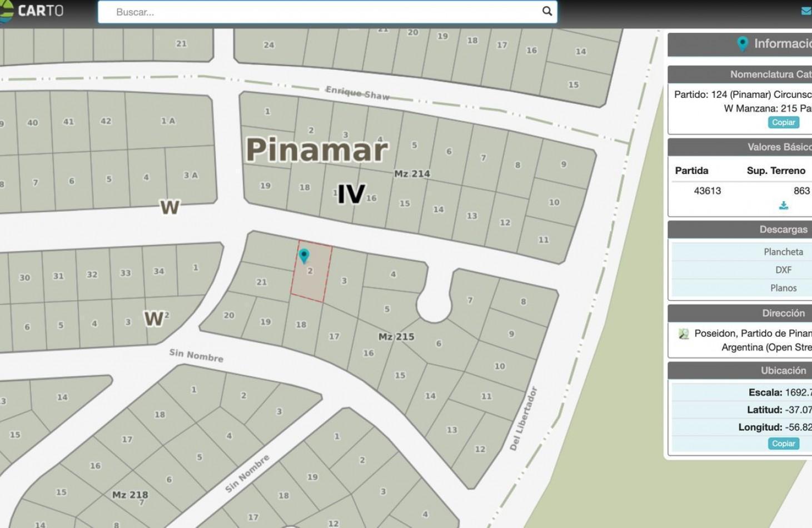This screenshot has height=528, width=812.
Task: Click the Pinamar map label
Action: 317,150
